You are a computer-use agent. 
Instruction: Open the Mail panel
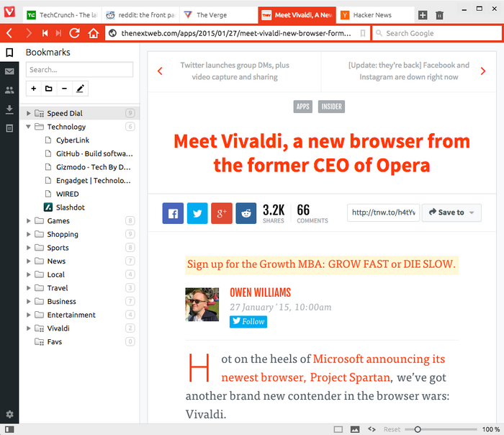click(9, 71)
